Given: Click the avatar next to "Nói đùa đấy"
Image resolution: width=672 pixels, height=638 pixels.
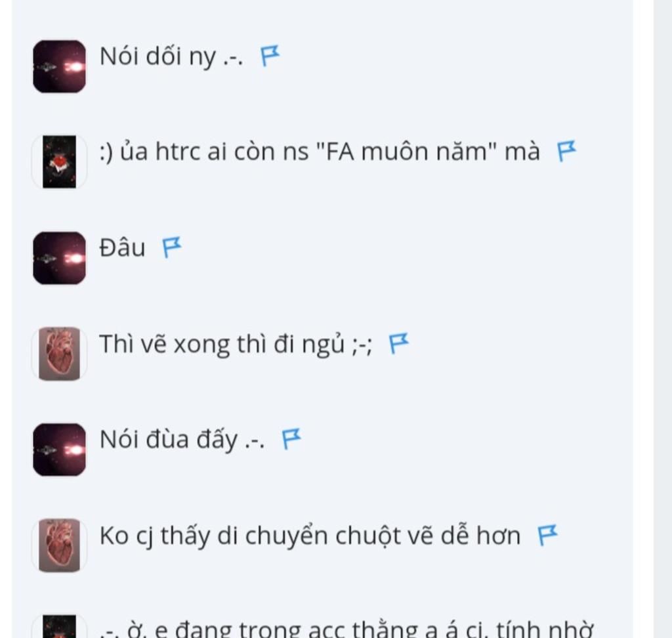Looking at the screenshot, I should click(59, 450).
